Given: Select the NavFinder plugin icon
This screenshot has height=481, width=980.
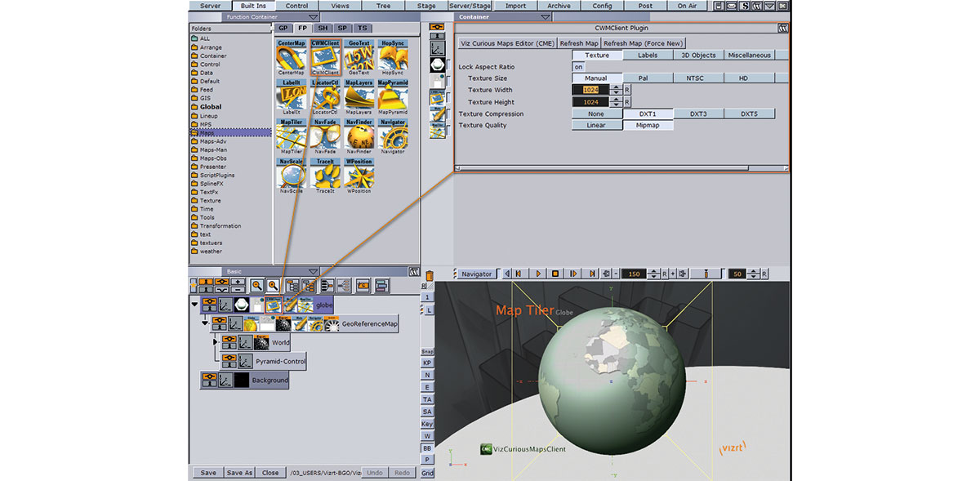Looking at the screenshot, I should (x=359, y=136).
